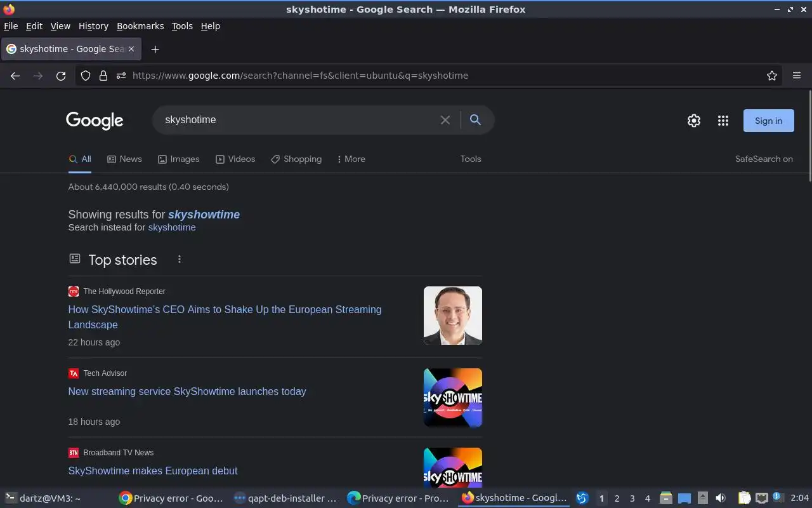Open a new tab with plus button

click(155, 49)
